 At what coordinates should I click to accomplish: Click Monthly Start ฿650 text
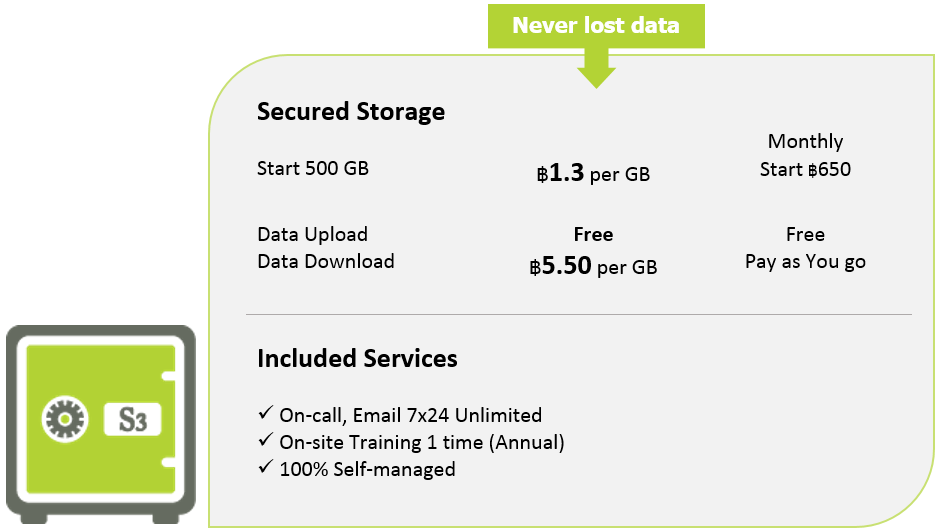pos(805,155)
